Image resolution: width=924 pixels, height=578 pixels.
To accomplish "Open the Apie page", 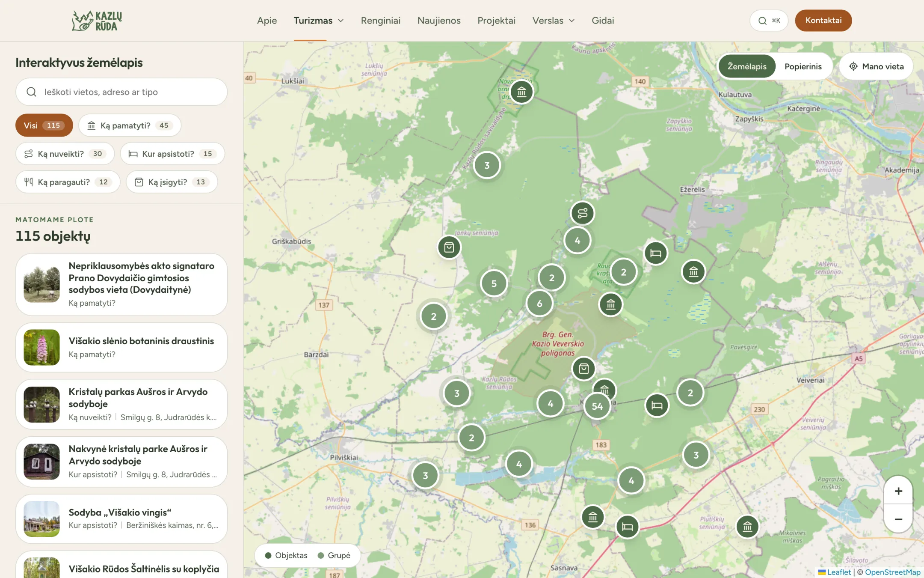I will pyautogui.click(x=267, y=21).
